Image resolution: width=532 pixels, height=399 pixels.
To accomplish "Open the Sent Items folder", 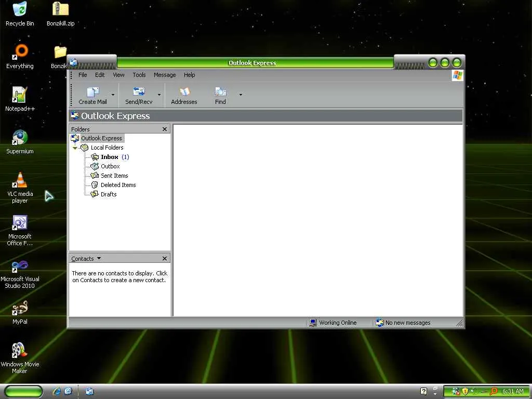I will pyautogui.click(x=114, y=176).
